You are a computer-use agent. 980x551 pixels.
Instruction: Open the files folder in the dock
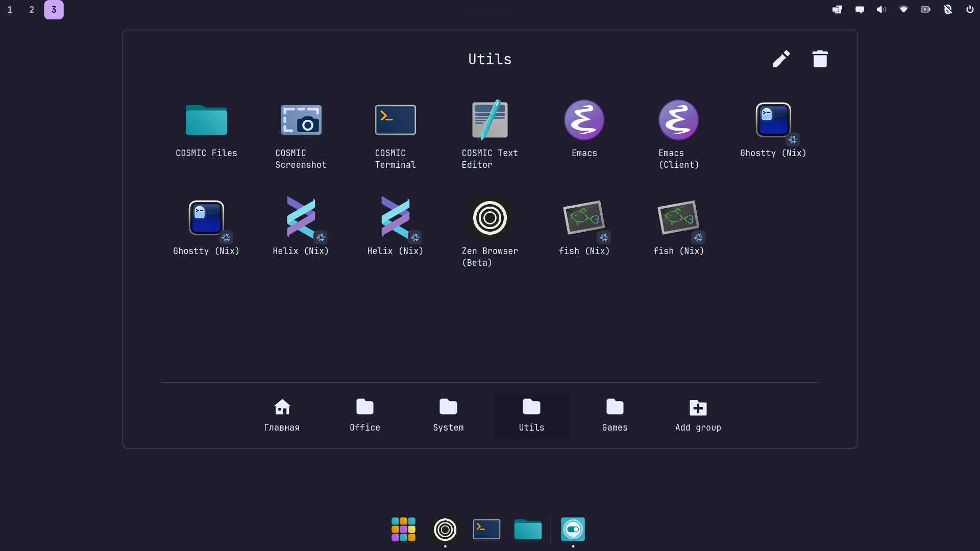528,529
